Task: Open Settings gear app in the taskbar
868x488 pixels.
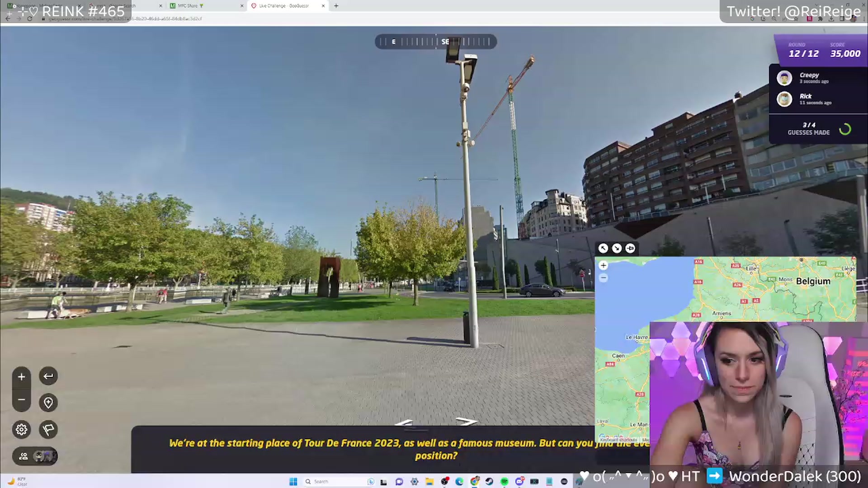Action: [414, 482]
